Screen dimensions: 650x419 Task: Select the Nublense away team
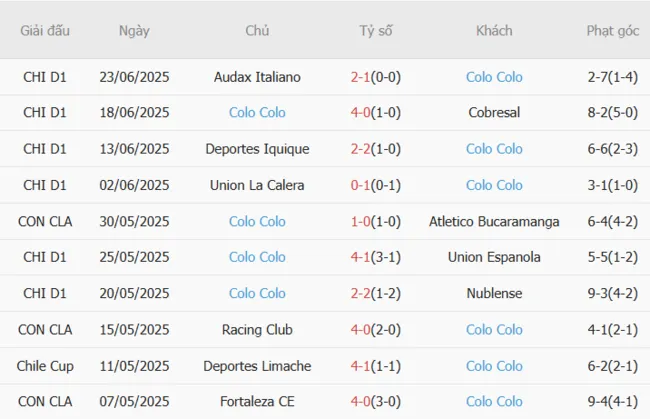click(x=494, y=293)
